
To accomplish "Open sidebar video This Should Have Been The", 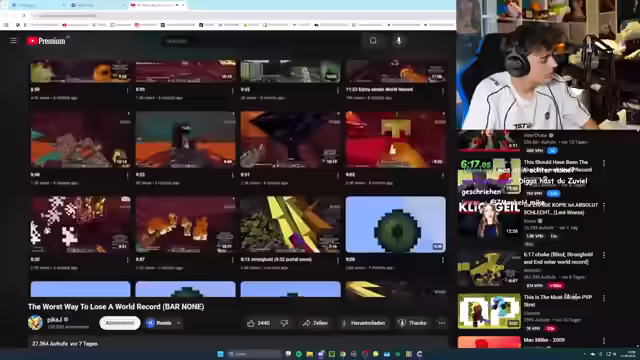I will pyautogui.click(x=558, y=166).
